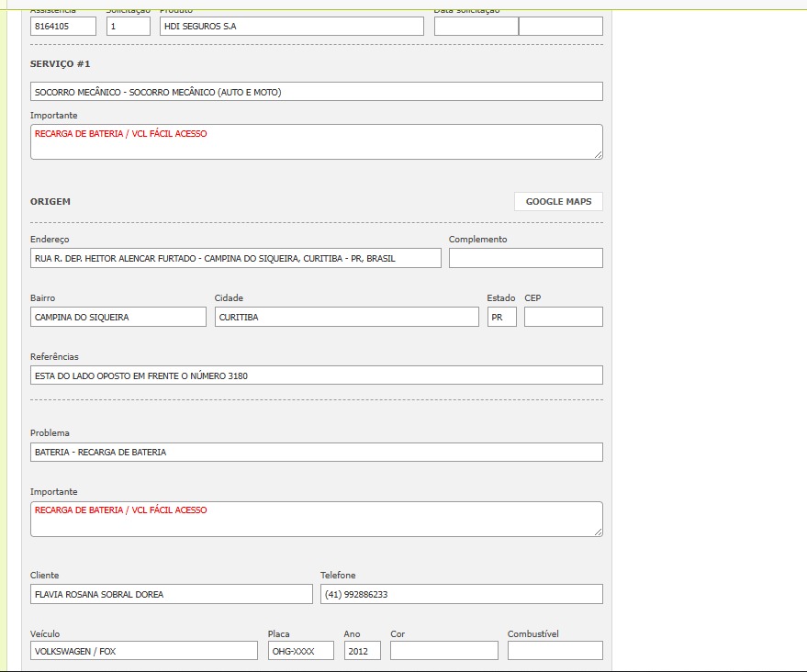Select the Bairro field Campina do Siqueira
807x672 pixels.
coord(118,317)
